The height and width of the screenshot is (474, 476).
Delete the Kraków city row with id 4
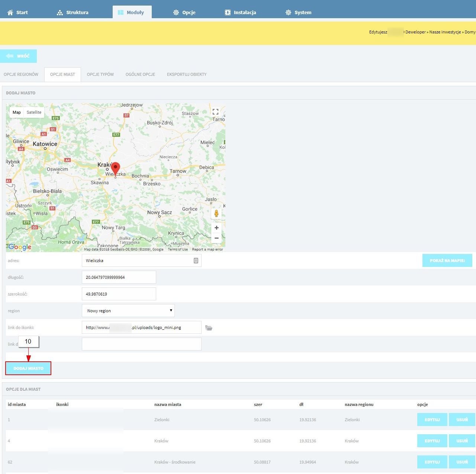[x=462, y=441]
